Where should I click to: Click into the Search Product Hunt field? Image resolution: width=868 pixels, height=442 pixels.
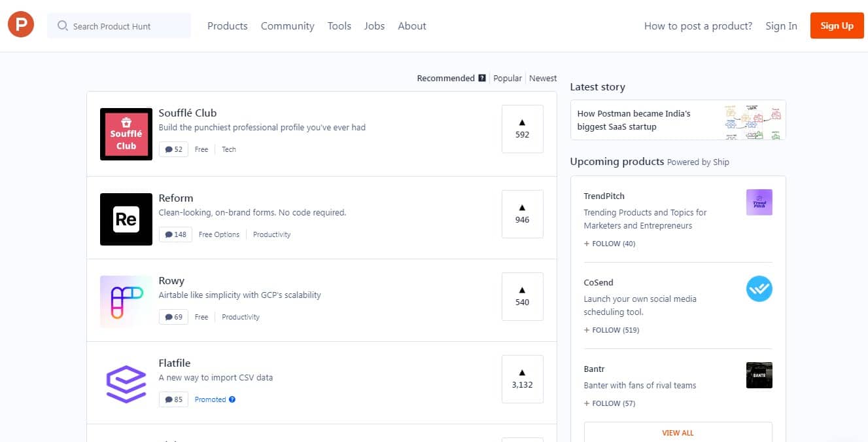click(119, 26)
